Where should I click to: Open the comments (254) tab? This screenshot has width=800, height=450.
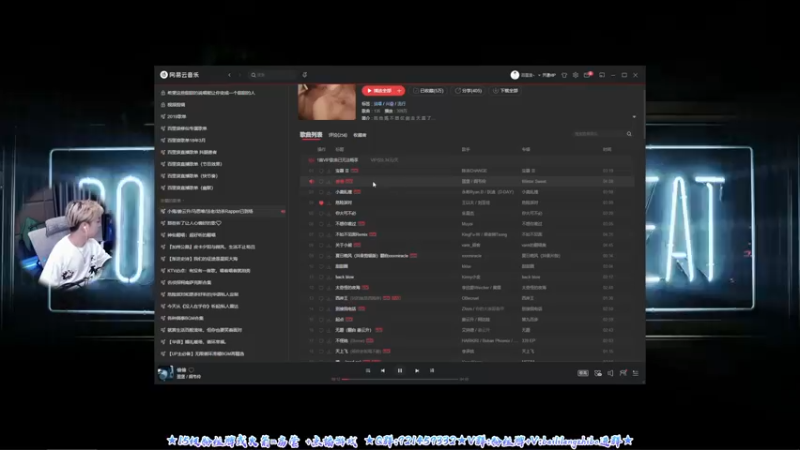click(x=338, y=135)
